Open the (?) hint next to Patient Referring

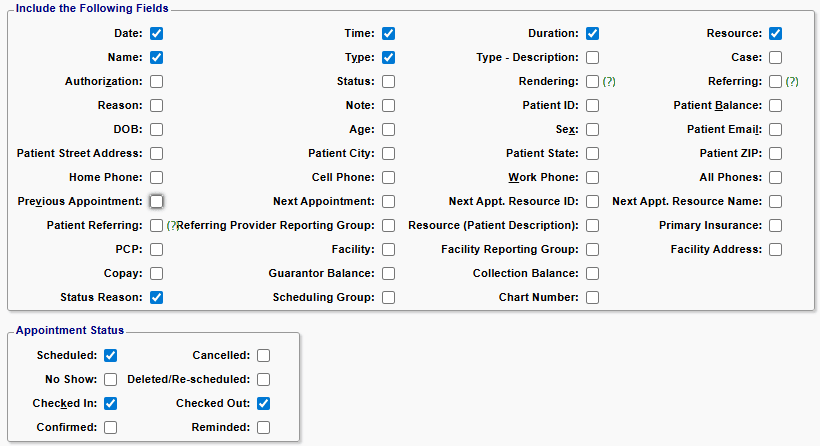pos(171,226)
